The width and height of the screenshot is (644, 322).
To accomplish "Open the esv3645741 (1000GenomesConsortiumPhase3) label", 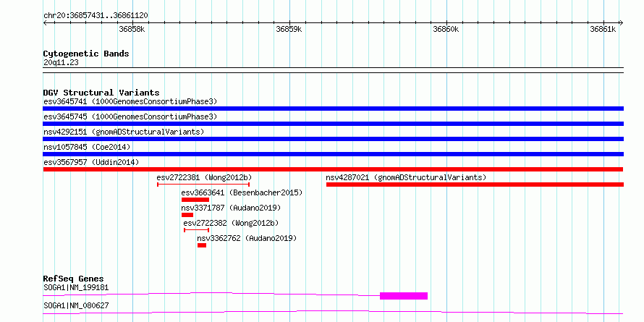I will click(x=130, y=101).
